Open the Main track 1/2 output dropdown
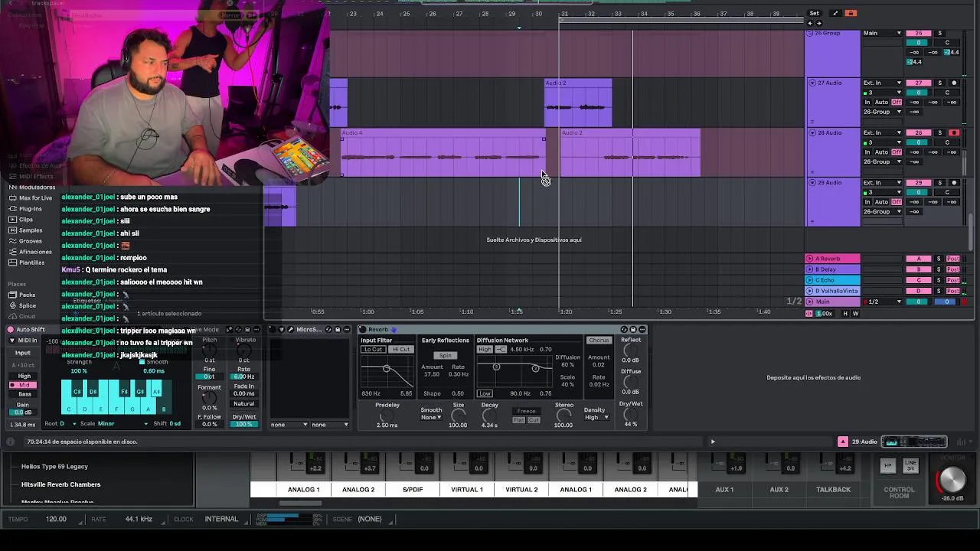Viewport: 980px width, 551px height. (x=882, y=302)
